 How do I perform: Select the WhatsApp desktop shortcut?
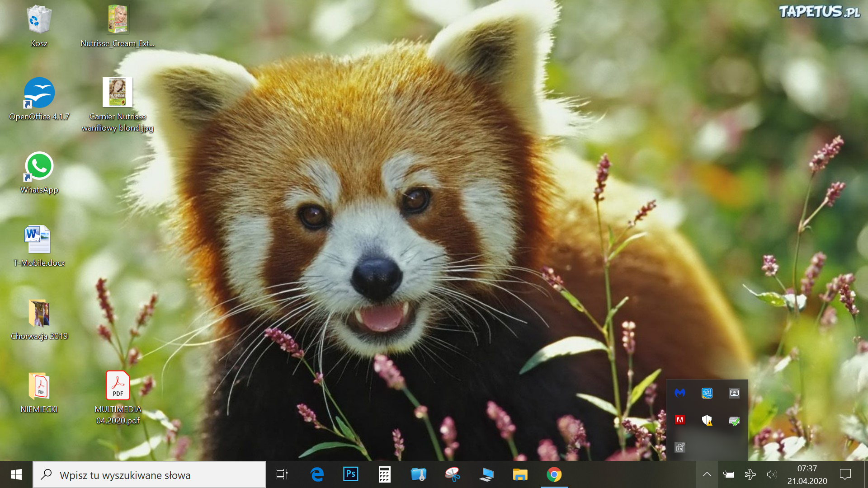click(39, 173)
